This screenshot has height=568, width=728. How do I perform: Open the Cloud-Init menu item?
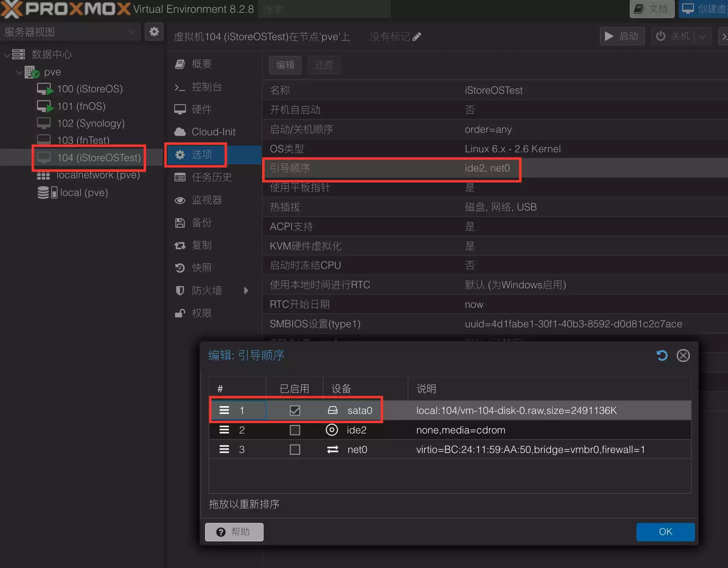[x=213, y=132]
